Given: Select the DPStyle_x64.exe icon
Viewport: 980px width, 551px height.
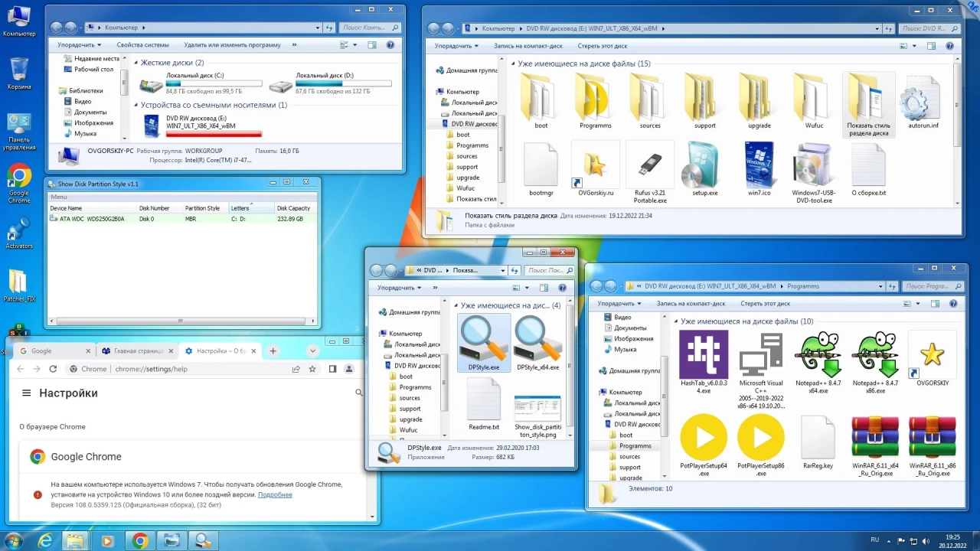Looking at the screenshot, I should 538,339.
